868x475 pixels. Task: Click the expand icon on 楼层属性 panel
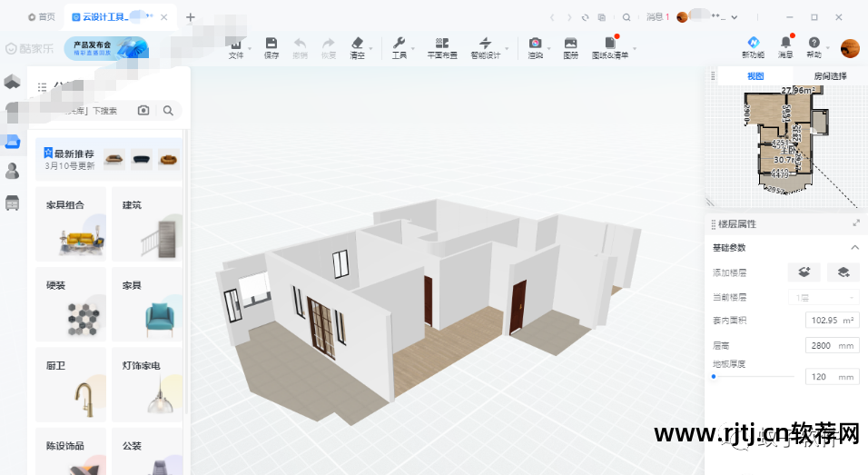click(856, 223)
